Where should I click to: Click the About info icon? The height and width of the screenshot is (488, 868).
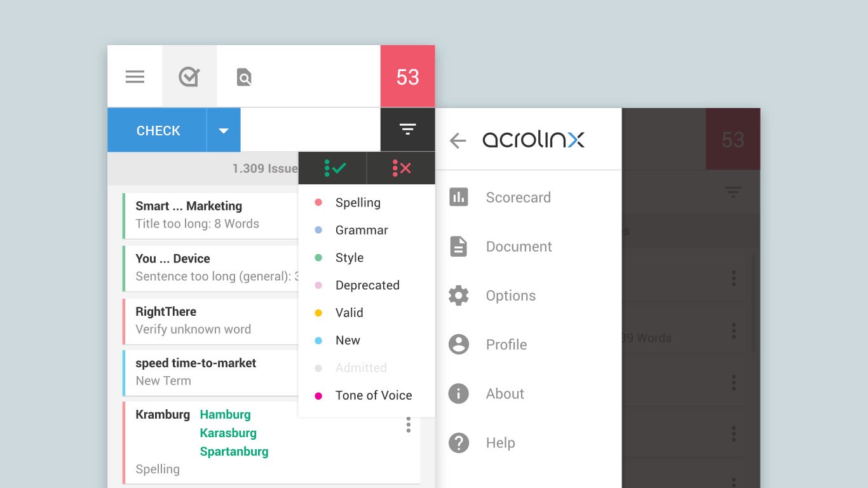[458, 393]
